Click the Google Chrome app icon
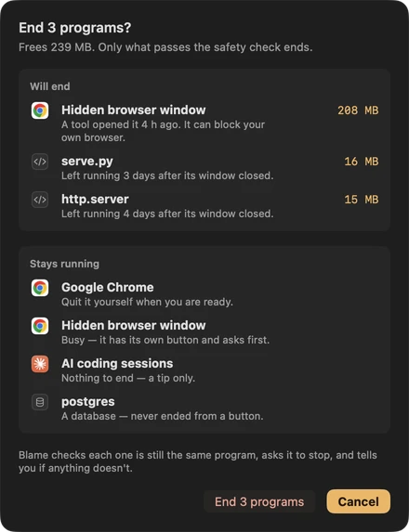 coord(40,288)
